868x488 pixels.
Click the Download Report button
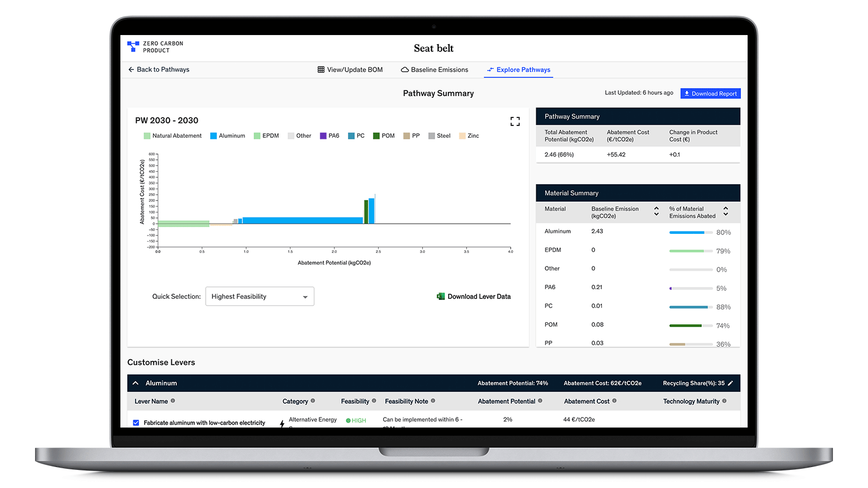pyautogui.click(x=710, y=93)
